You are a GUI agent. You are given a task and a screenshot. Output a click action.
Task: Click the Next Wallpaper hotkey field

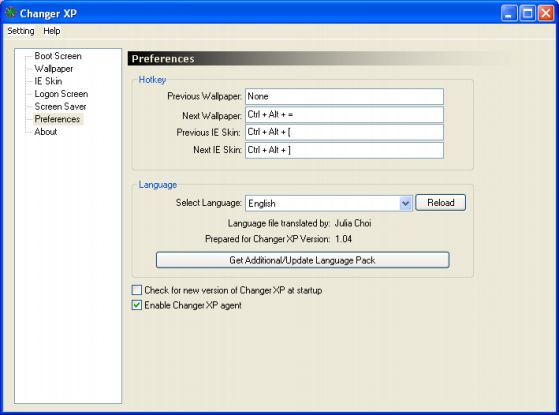[344, 115]
